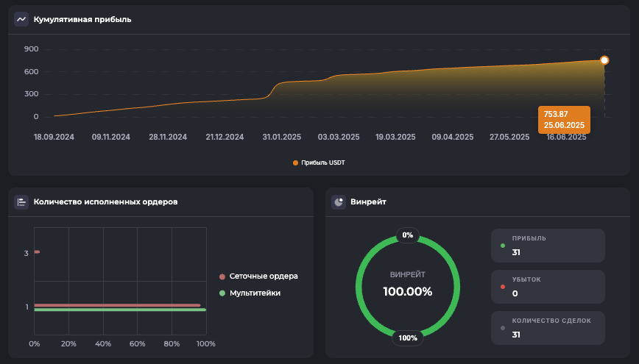Click the 100.00% value in donut center
639x364 pixels.
[x=408, y=291]
